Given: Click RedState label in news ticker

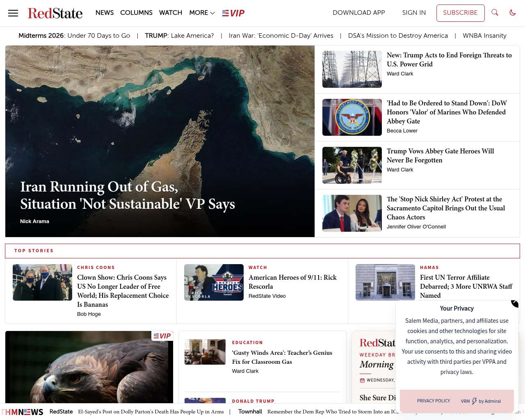Looking at the screenshot, I should tap(61, 412).
